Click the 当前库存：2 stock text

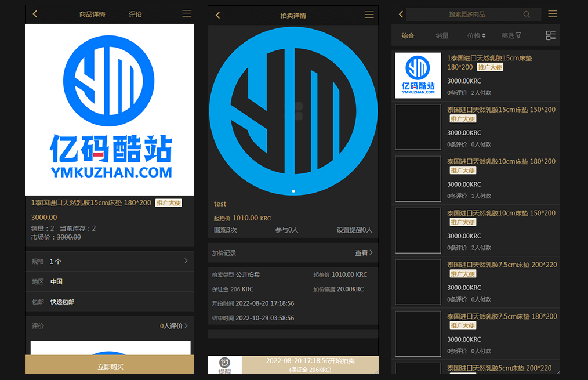[x=78, y=229]
